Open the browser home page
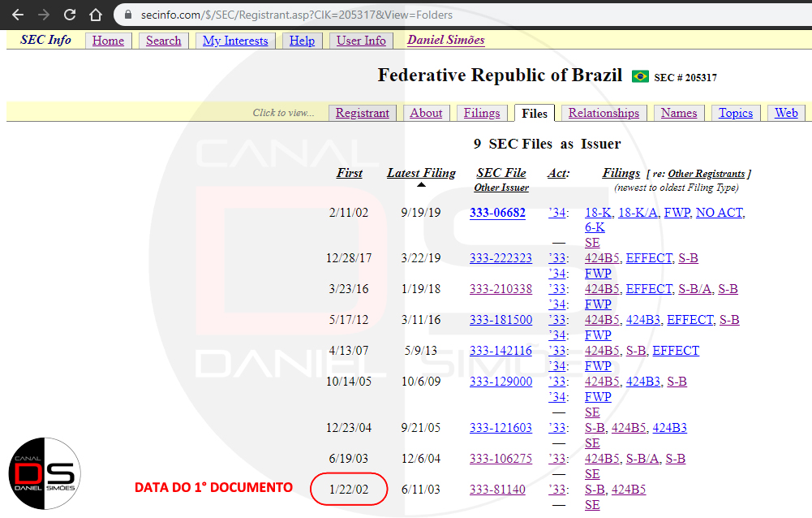Image resolution: width=812 pixels, height=518 pixels. 95,15
